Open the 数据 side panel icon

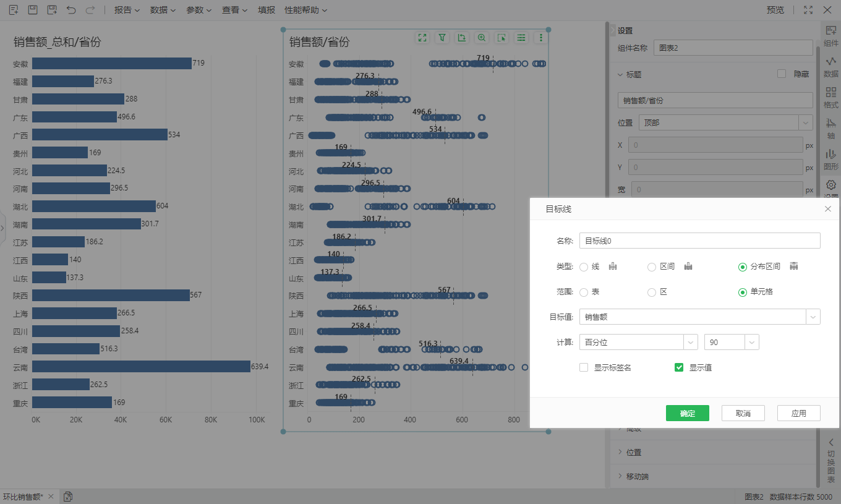tap(831, 66)
